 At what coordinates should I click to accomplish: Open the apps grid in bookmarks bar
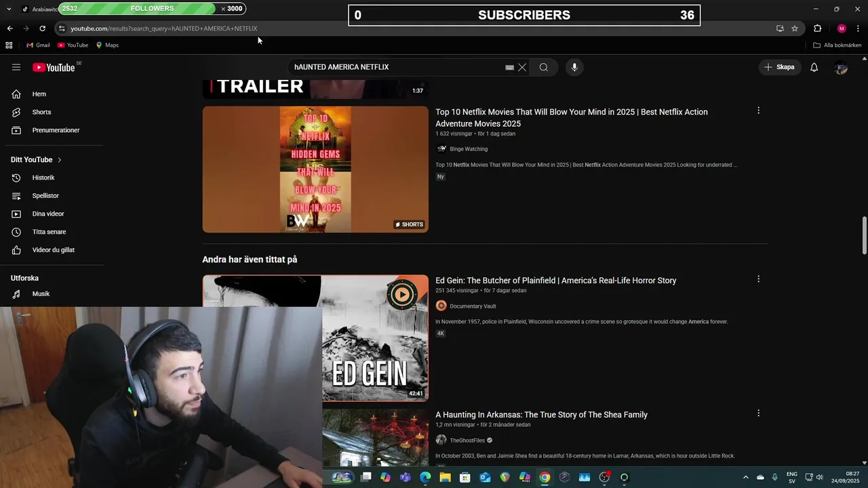[x=9, y=45]
